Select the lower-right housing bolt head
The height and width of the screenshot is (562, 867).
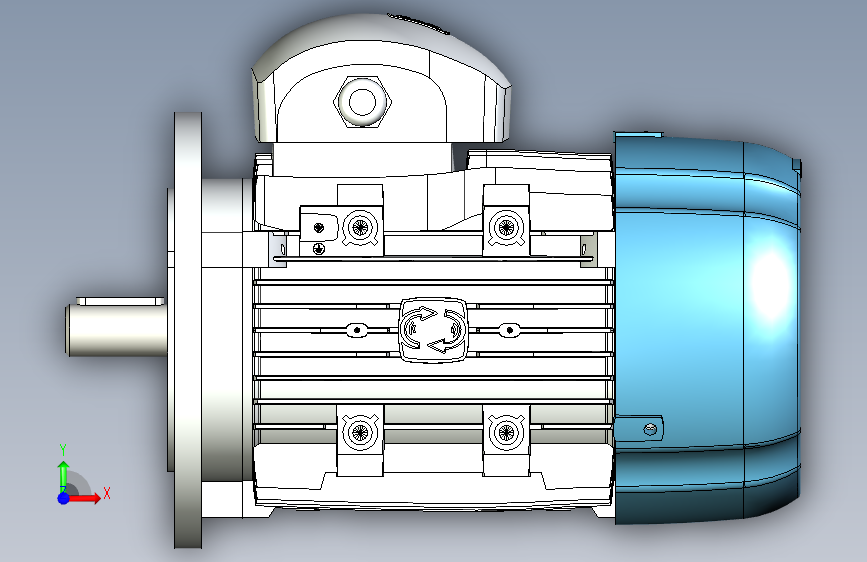pos(506,432)
